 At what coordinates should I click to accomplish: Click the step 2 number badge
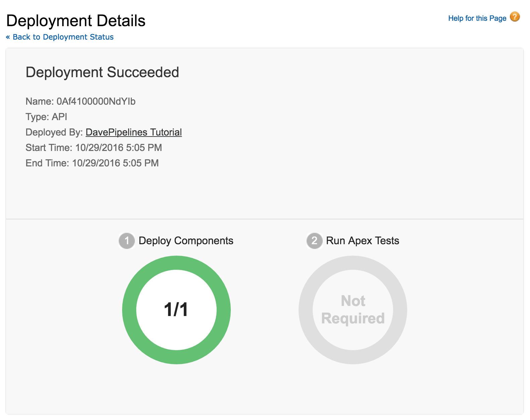pyautogui.click(x=315, y=241)
